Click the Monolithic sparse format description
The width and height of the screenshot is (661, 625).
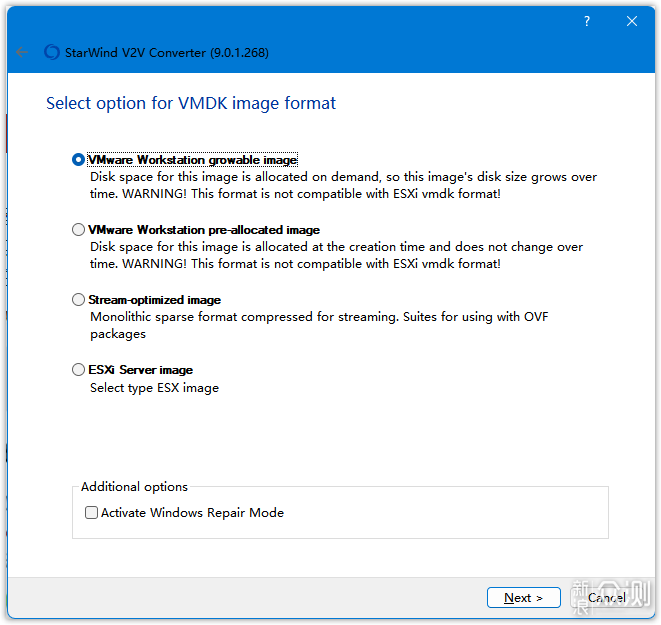pos(319,325)
